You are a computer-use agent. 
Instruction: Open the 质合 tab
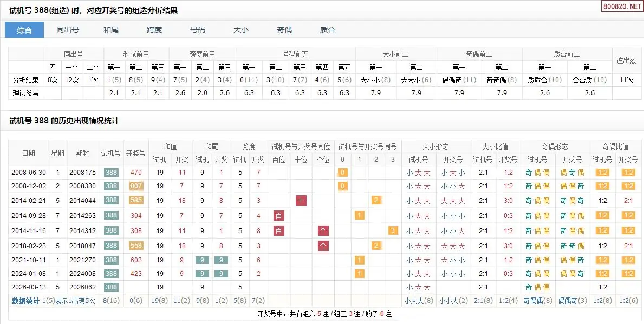click(328, 30)
